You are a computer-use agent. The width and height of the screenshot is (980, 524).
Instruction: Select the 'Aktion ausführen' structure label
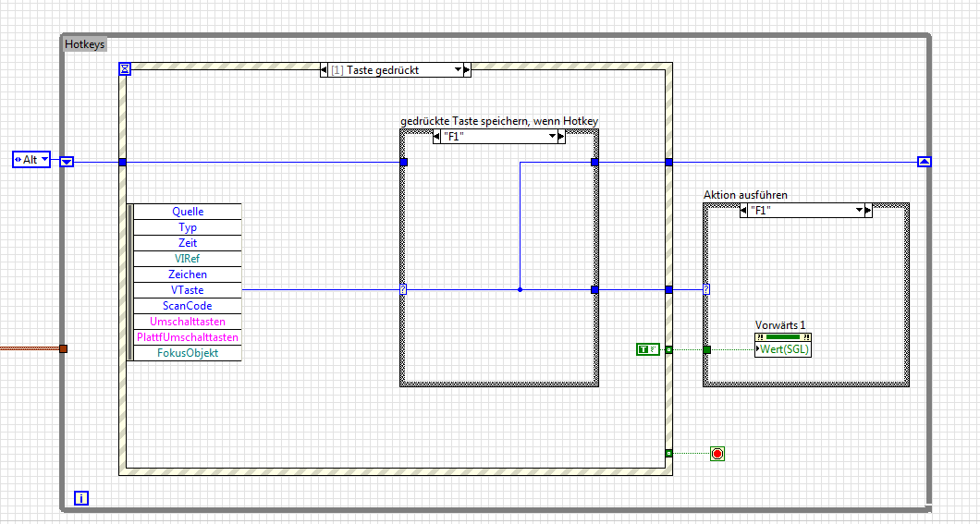745,195
